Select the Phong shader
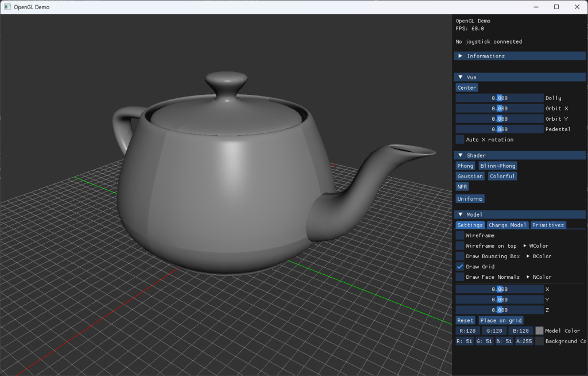 coord(465,166)
